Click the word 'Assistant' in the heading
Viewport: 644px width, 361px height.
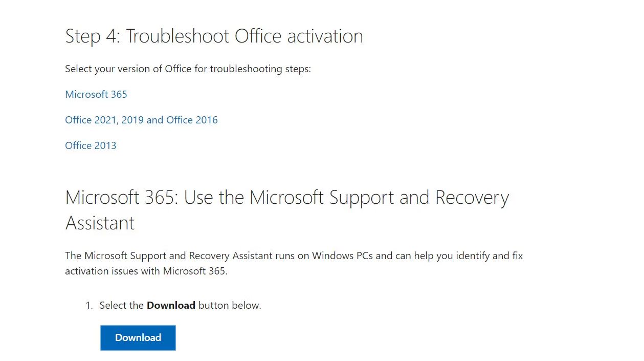tap(100, 223)
